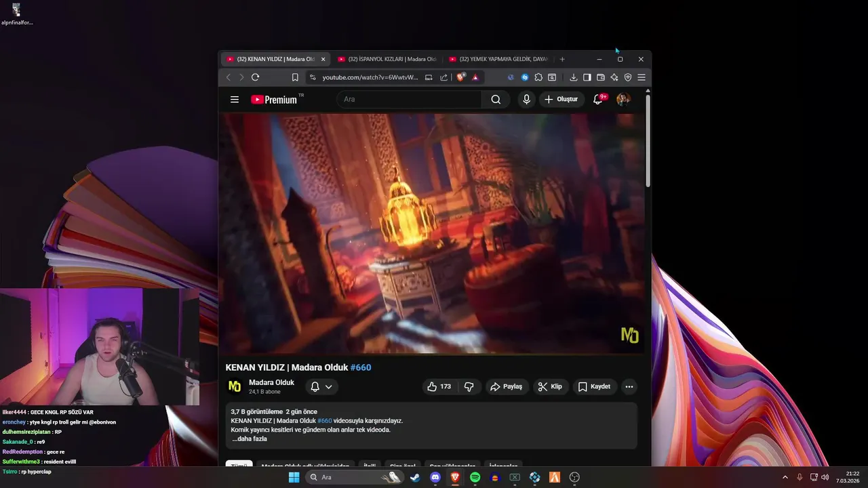The height and width of the screenshot is (488, 868).
Task: Open more actions three-dot menu
Action: [629, 386]
